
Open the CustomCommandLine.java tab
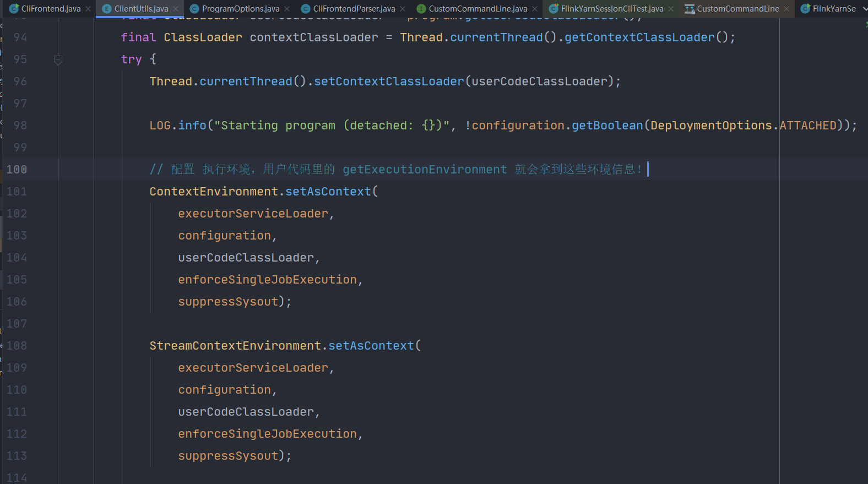(x=478, y=9)
